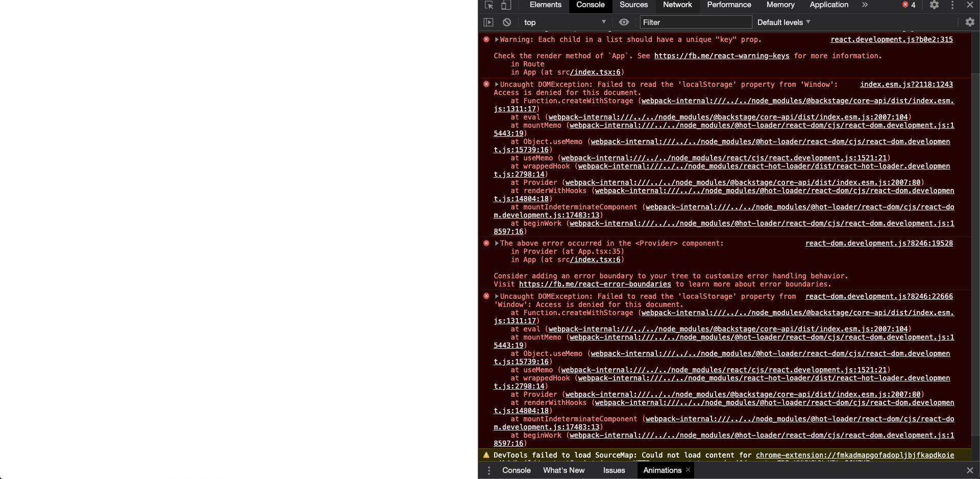The width and height of the screenshot is (980, 479).
Task: Expand the unique key prop warning
Action: [x=497, y=39]
